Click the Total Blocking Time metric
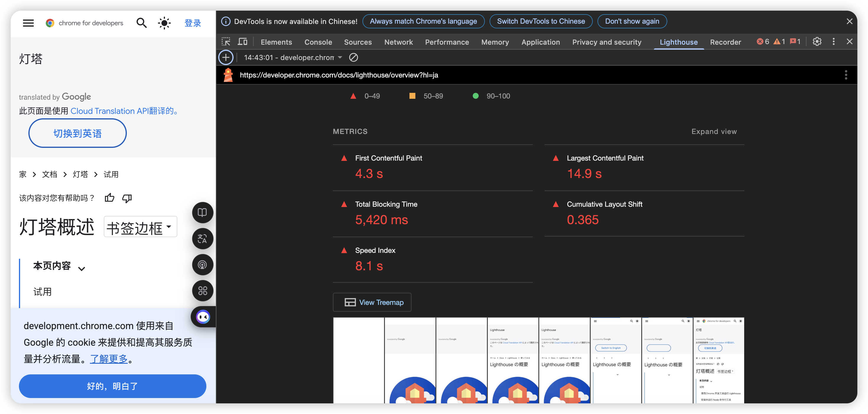Viewport: 868px width, 414px height. click(433, 214)
